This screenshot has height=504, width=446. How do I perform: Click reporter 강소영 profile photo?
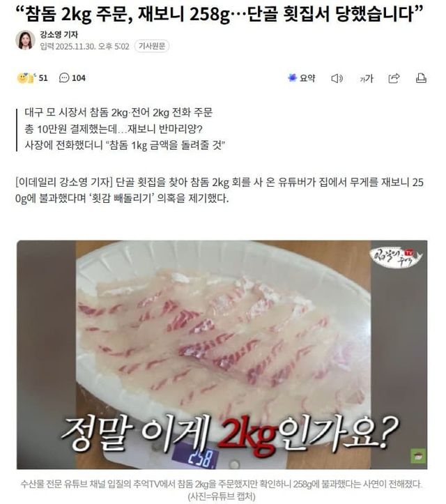(x=25, y=40)
